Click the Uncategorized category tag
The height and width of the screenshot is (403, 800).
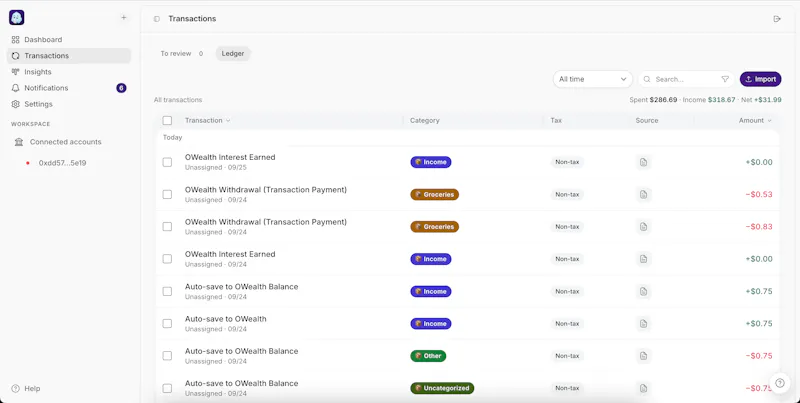point(442,388)
